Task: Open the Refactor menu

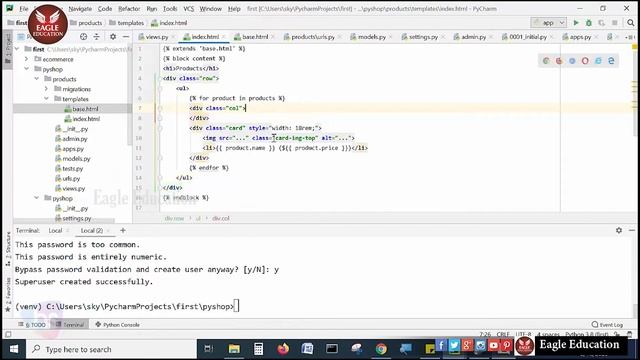Action: point(129,9)
